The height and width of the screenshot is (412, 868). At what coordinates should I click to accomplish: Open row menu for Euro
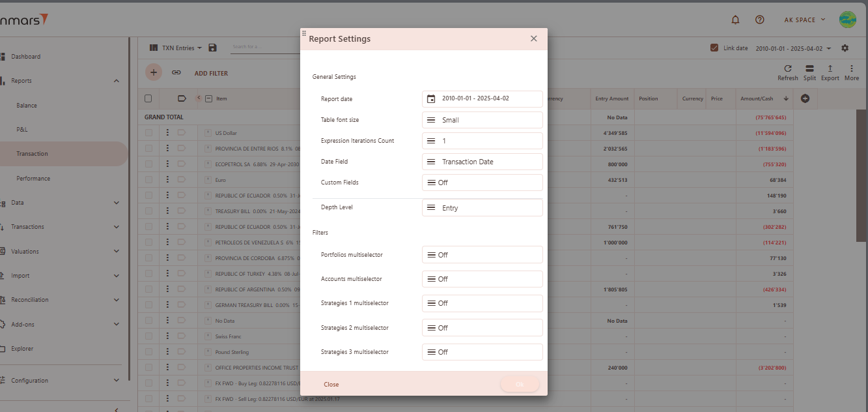[167, 180]
